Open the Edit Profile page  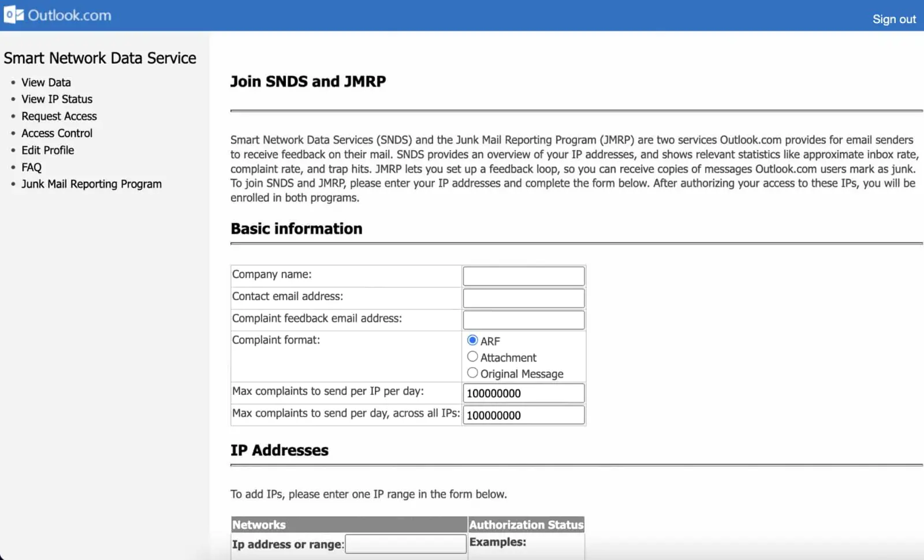point(48,150)
